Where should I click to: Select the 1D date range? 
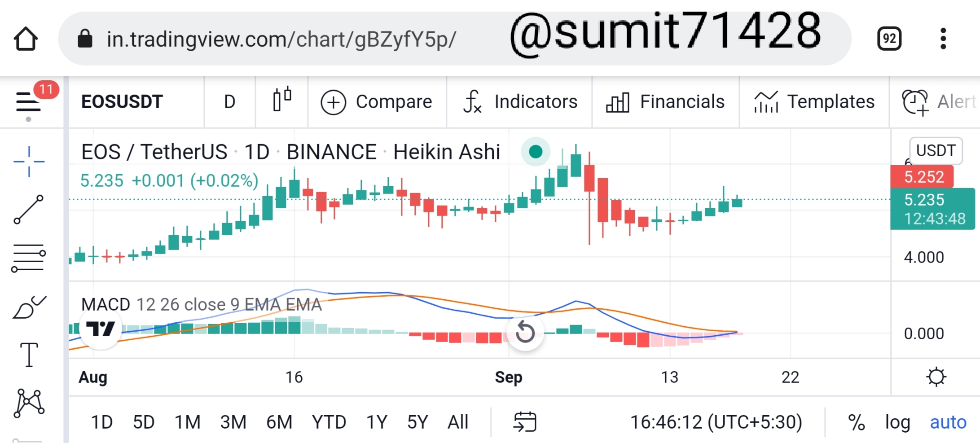(x=102, y=422)
